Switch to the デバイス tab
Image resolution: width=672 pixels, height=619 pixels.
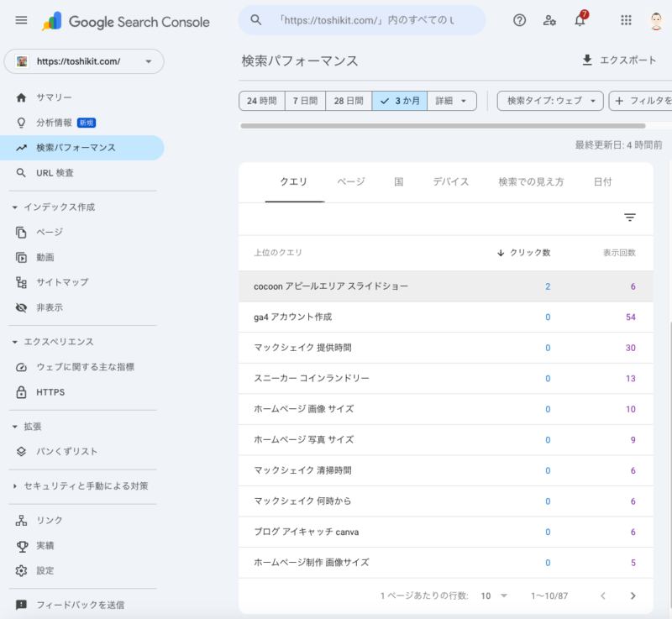coord(451,182)
